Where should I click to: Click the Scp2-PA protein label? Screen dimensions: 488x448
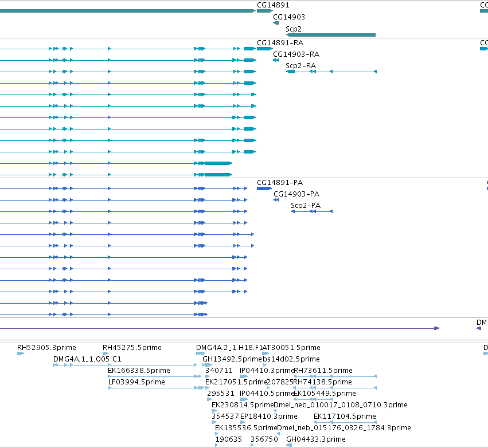point(305,206)
